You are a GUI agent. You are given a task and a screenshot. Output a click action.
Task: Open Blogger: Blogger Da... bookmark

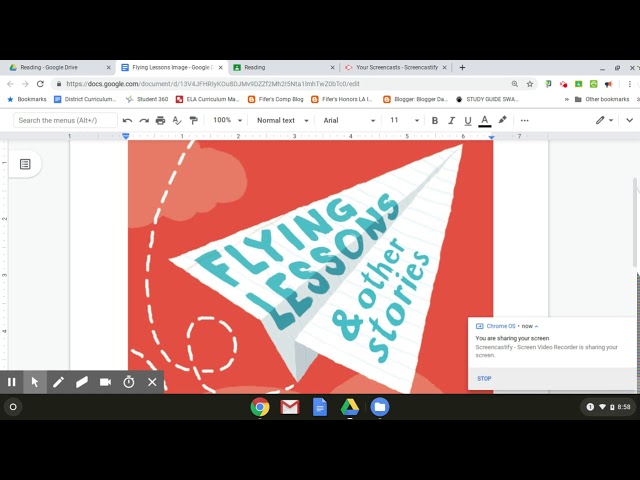pyautogui.click(x=416, y=99)
